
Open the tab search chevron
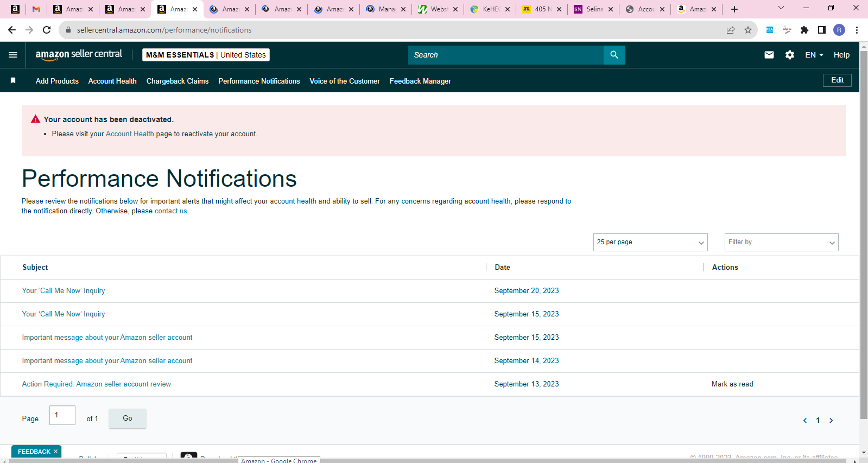pyautogui.click(x=781, y=8)
